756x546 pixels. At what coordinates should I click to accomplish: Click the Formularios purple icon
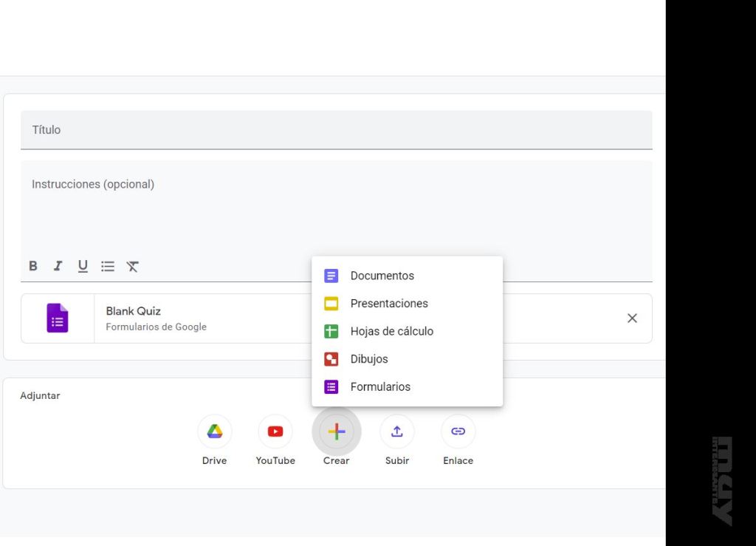pyautogui.click(x=331, y=387)
